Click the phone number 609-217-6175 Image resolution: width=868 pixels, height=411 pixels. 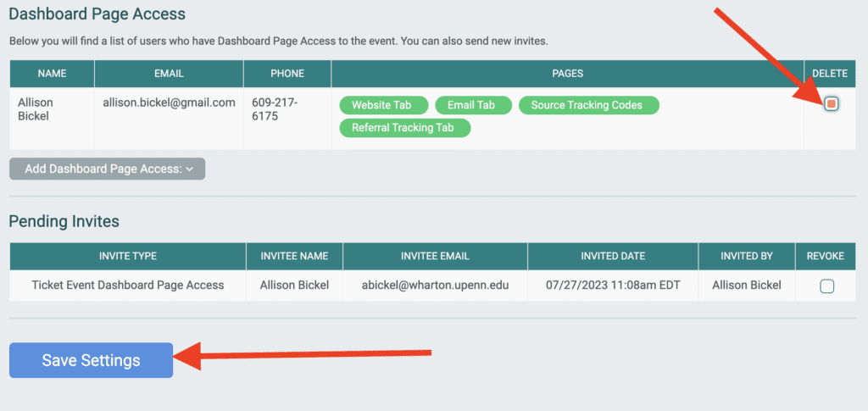click(x=275, y=109)
